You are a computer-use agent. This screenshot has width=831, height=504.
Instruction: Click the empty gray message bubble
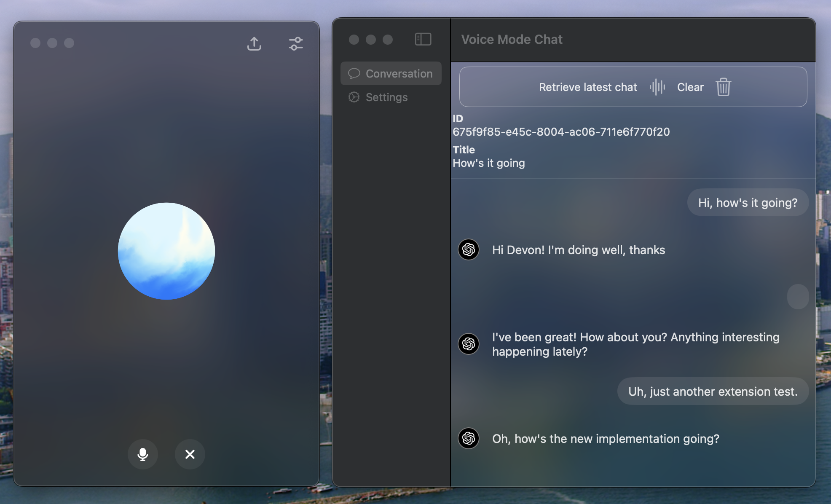(798, 297)
